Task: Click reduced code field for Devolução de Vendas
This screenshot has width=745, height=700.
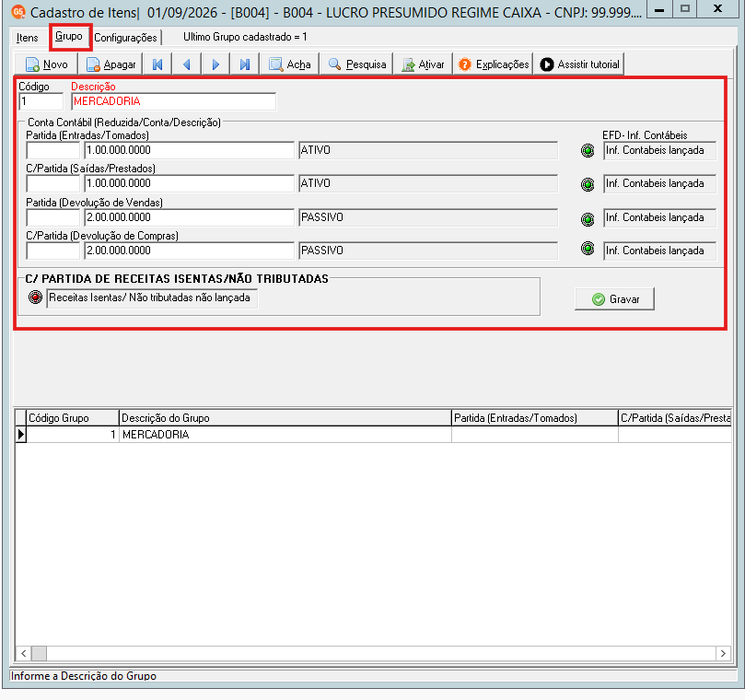Action: coord(53,217)
